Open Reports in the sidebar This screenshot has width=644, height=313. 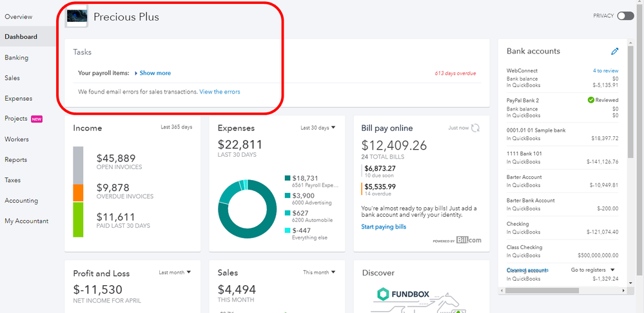[16, 159]
